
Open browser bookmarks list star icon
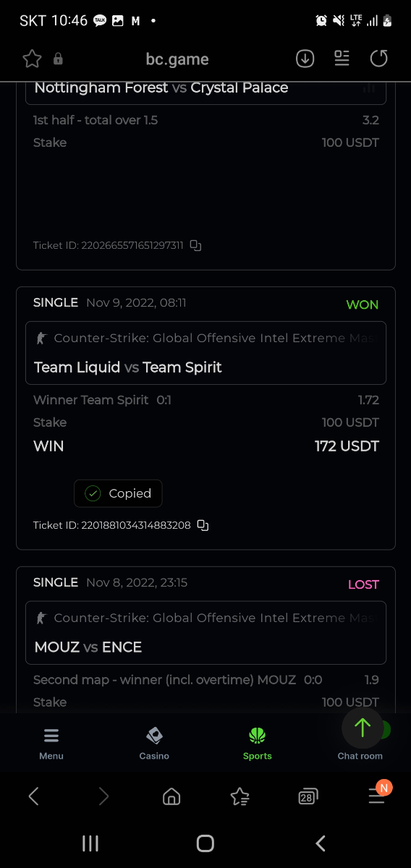coord(240,796)
